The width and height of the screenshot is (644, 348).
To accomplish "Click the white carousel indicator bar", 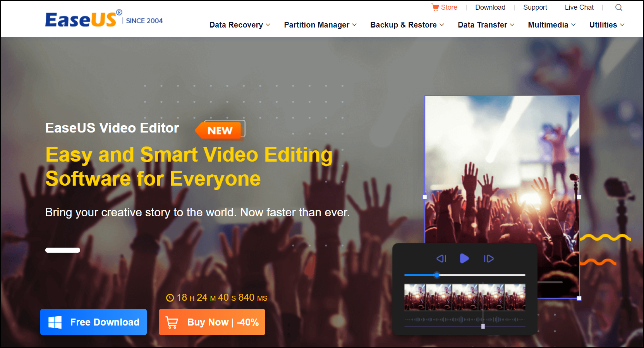I will tap(63, 250).
